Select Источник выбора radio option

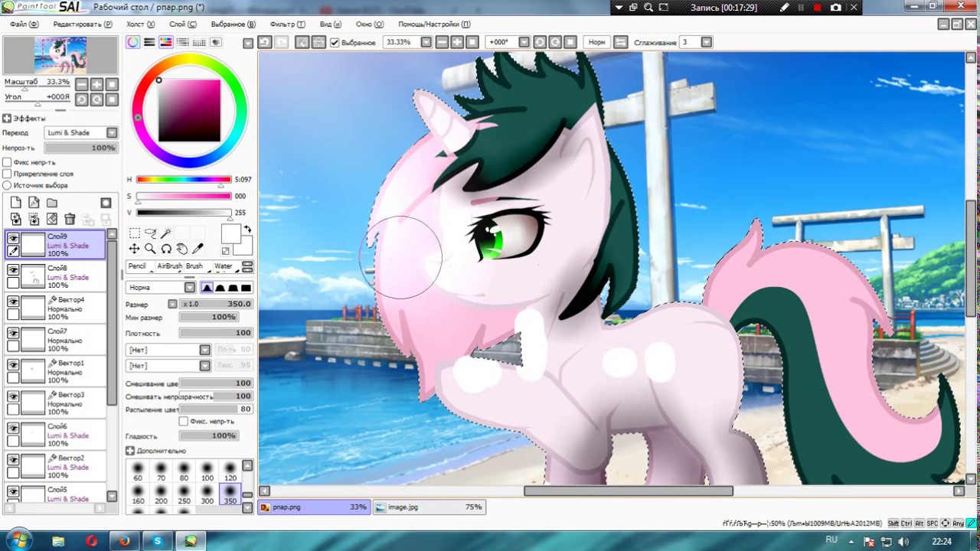pyautogui.click(x=7, y=185)
